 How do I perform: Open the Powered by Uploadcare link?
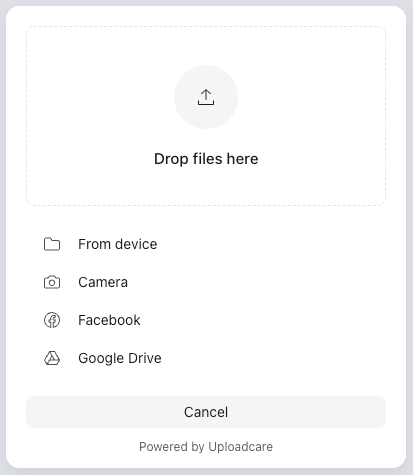tap(206, 447)
